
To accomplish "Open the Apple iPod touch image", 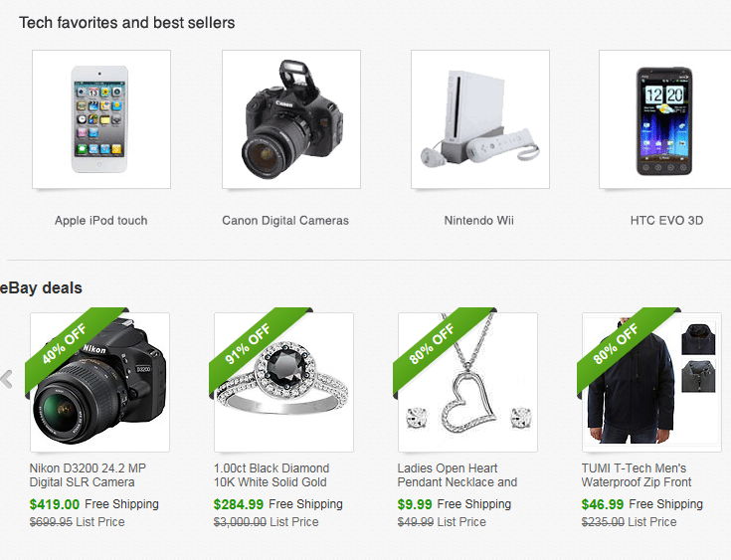I will [101, 119].
